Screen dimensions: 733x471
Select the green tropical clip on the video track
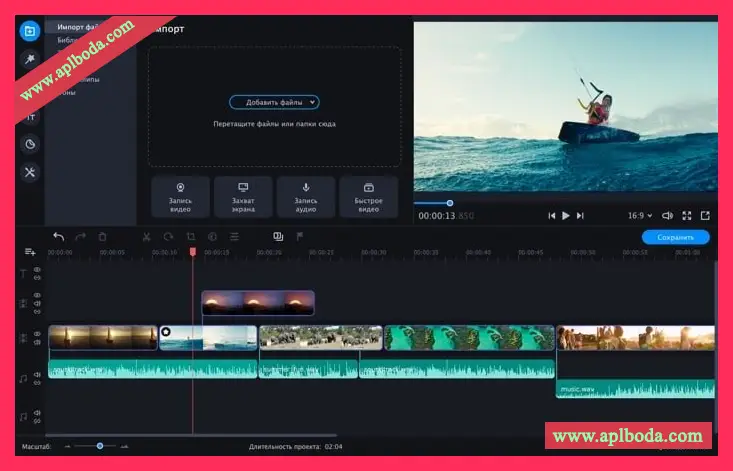[469, 337]
